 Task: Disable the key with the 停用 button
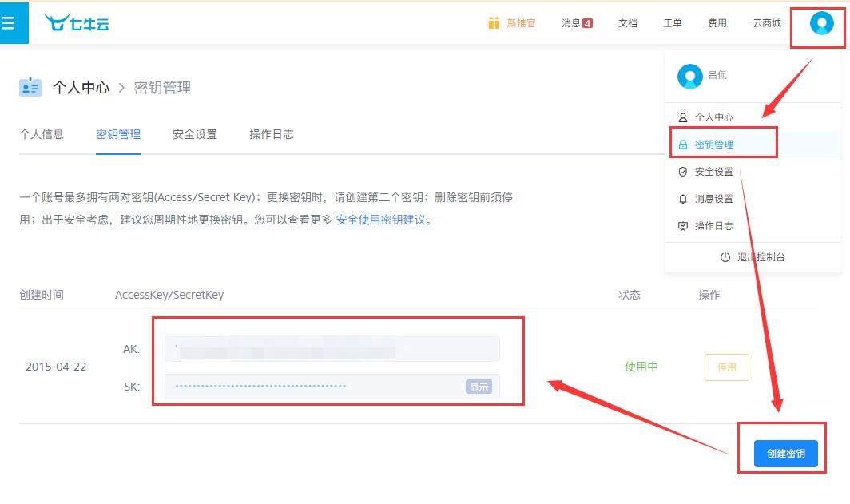pos(726,367)
